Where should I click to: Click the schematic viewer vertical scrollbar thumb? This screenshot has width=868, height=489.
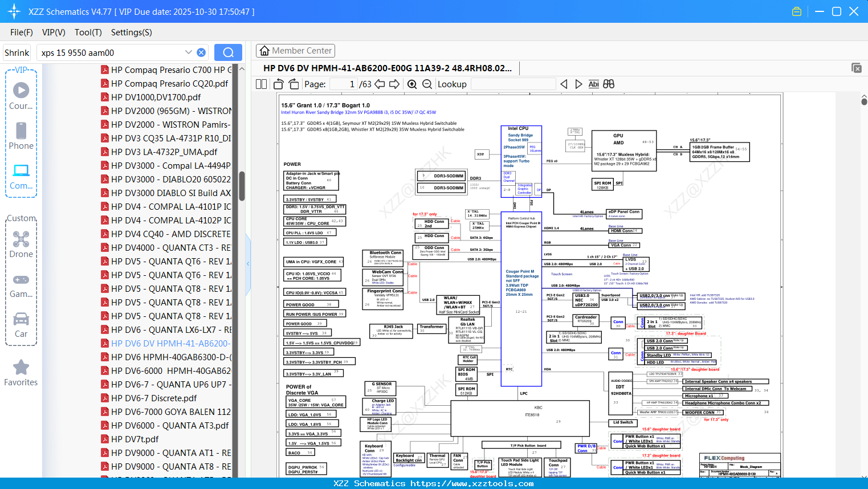click(x=864, y=101)
